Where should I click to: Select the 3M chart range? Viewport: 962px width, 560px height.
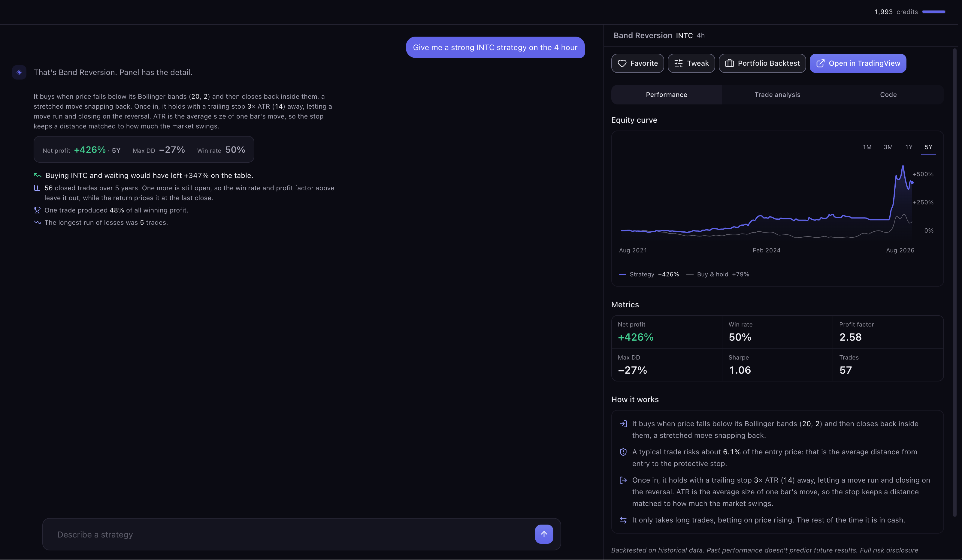coord(888,147)
